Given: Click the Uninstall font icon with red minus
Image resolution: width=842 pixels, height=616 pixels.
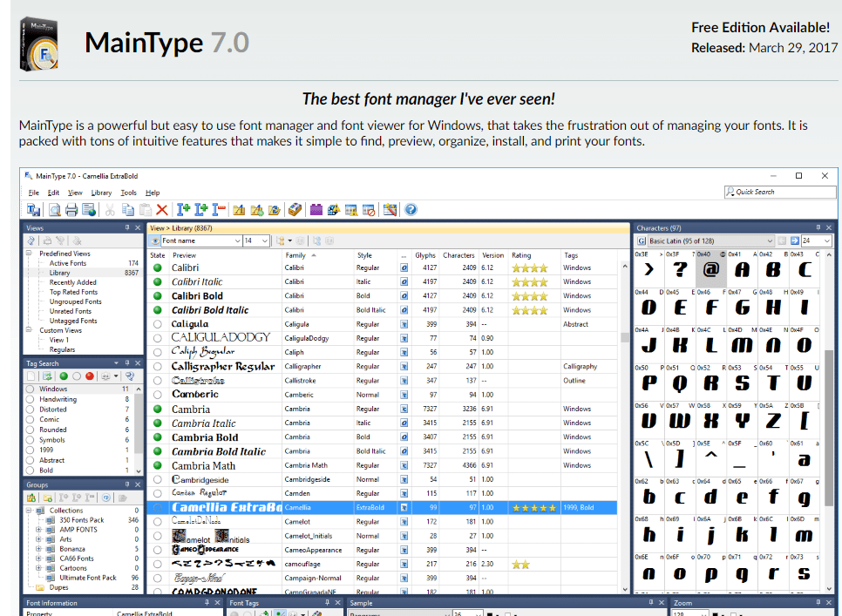Looking at the screenshot, I should (219, 210).
